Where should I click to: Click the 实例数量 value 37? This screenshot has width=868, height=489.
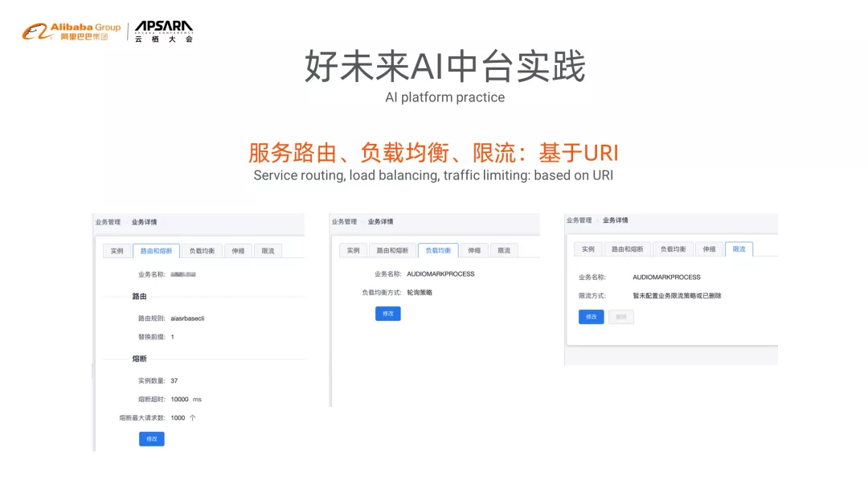point(174,380)
